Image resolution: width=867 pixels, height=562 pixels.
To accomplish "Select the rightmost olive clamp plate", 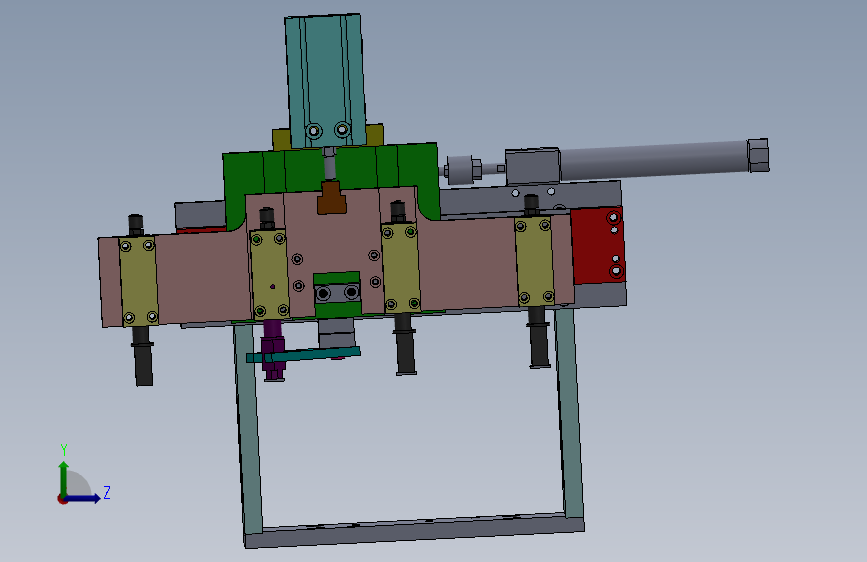I will pyautogui.click(x=535, y=262).
